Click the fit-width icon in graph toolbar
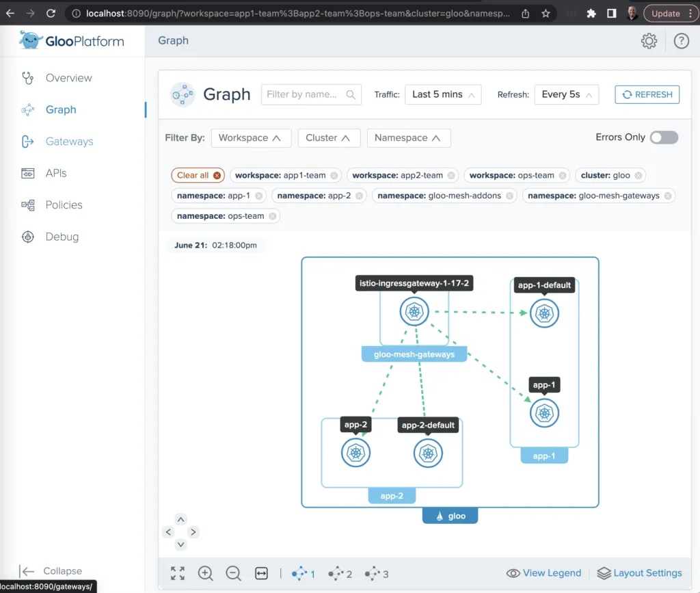This screenshot has width=700, height=593. (x=261, y=573)
